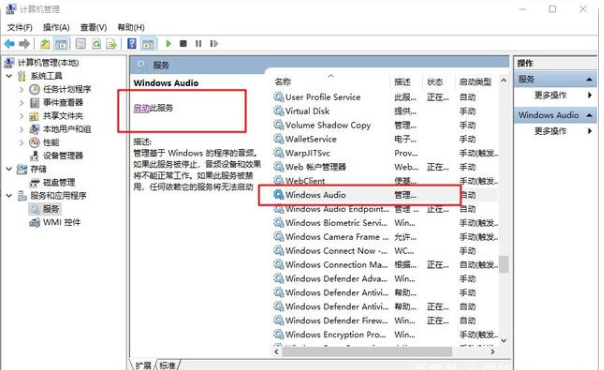This screenshot has width=604, height=370.
Task: Click the 任务计划程序 clock icon
Action: coord(35,89)
